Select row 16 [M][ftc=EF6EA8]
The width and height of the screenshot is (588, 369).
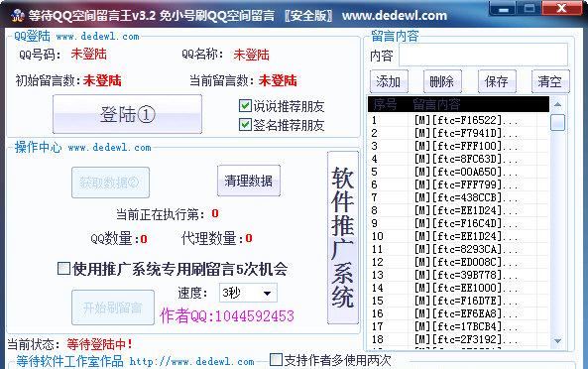pyautogui.click(x=458, y=313)
